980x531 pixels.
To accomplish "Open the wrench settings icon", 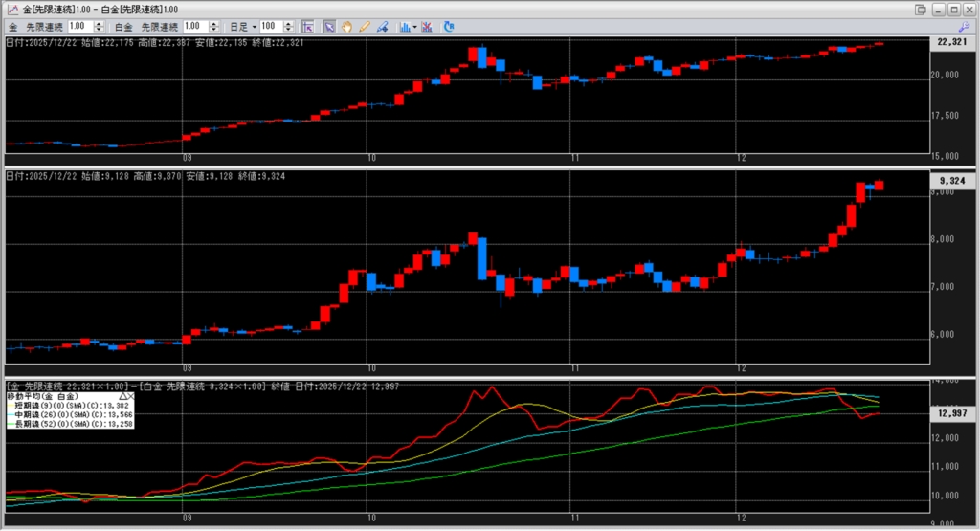I will click(964, 27).
